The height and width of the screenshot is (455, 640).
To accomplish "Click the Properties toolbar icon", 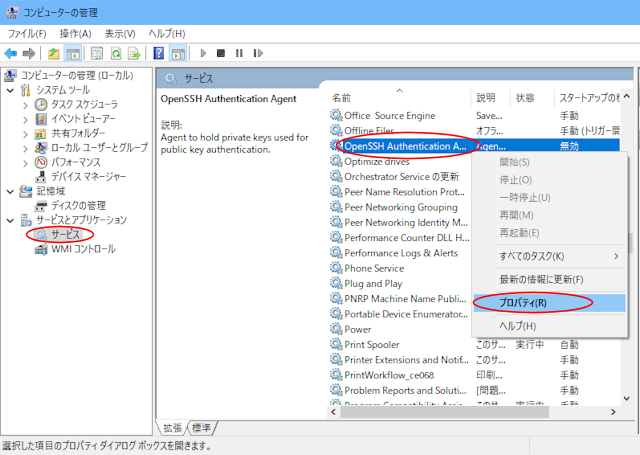I will click(97, 53).
